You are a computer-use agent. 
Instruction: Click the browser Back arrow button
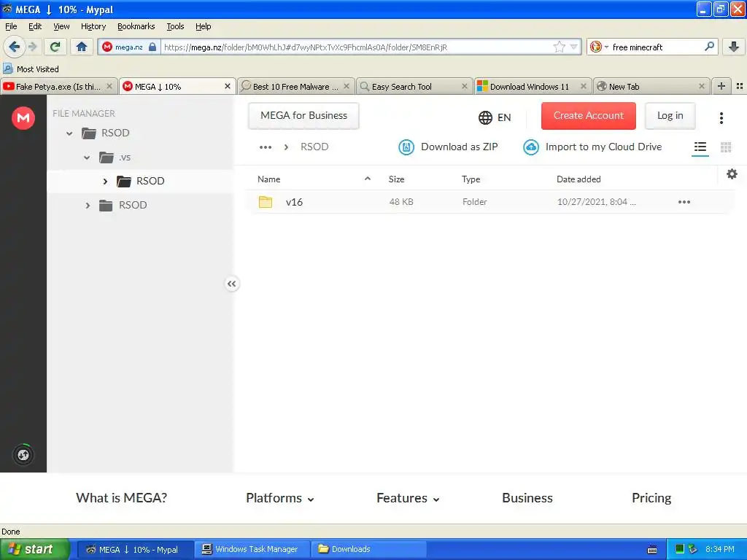click(14, 47)
